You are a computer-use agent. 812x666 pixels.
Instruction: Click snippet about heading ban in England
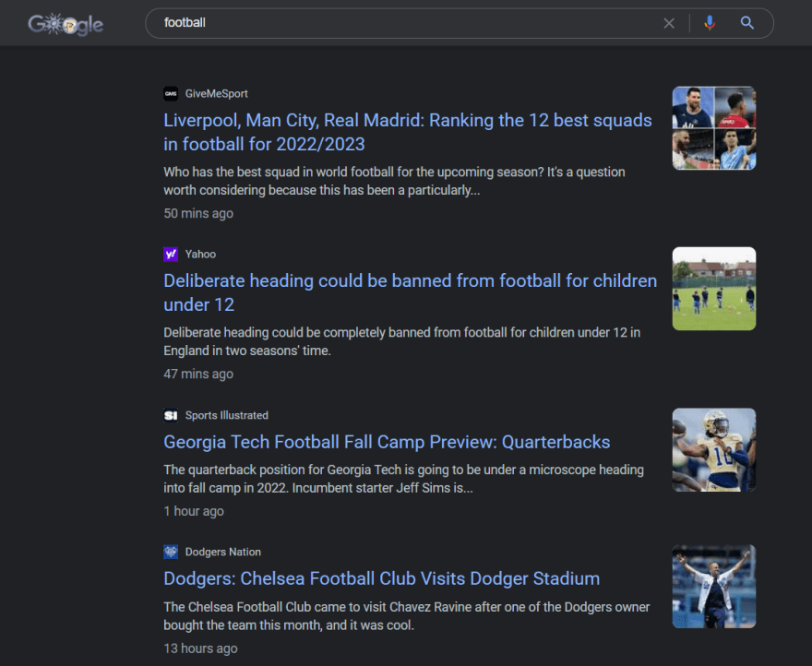(402, 342)
